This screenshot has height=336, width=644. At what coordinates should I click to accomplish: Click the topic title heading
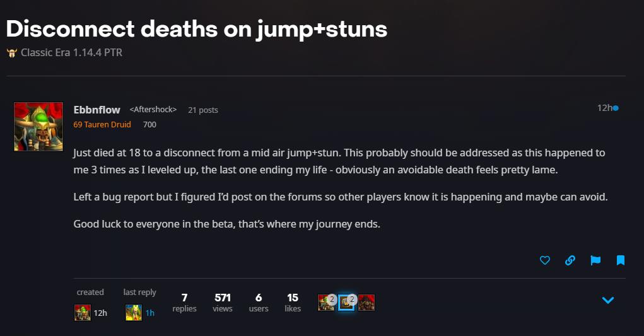point(197,28)
